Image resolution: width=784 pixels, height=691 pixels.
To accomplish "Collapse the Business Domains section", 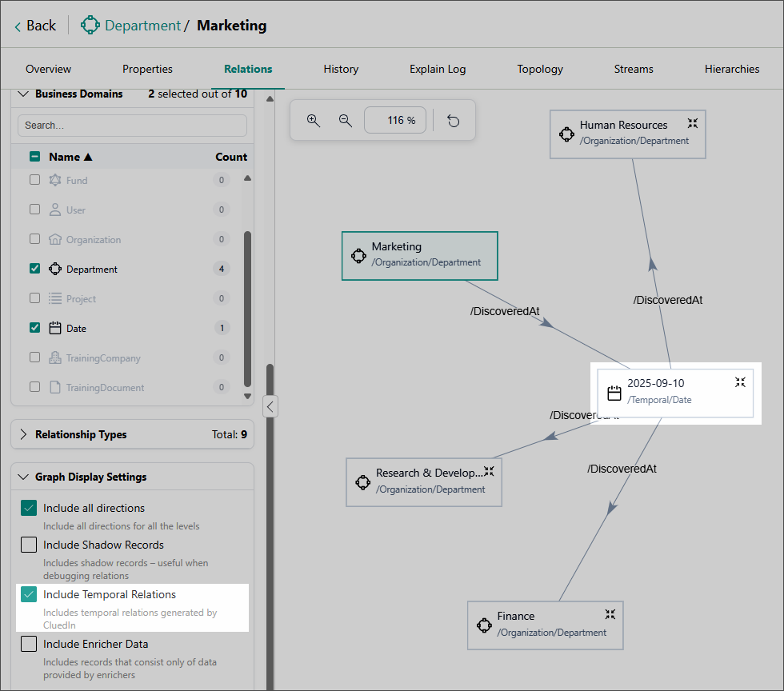I will [23, 94].
